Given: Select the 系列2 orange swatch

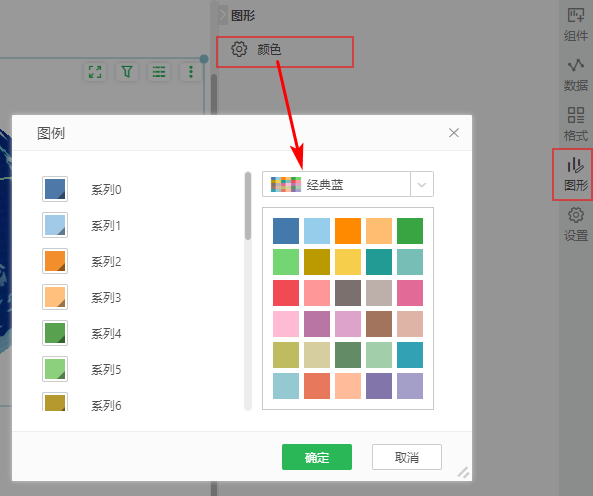Looking at the screenshot, I should (x=55, y=261).
